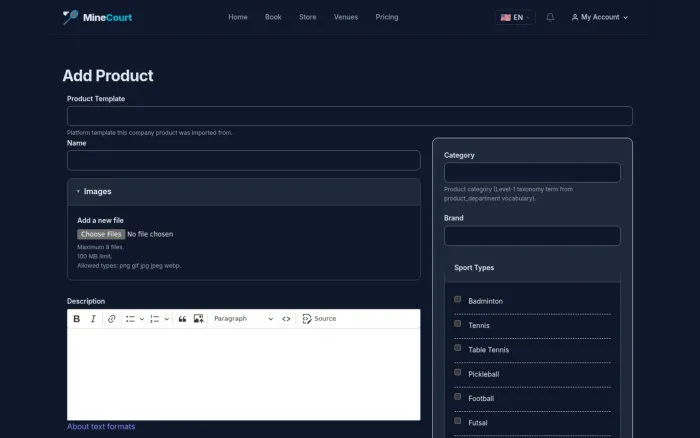700x438 pixels.
Task: Expand the My Account menu
Action: click(600, 17)
